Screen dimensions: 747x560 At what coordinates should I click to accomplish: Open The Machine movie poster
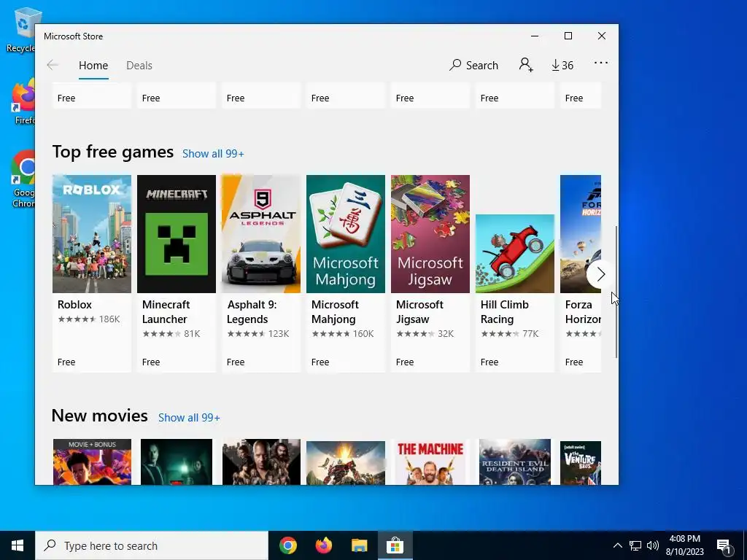click(x=430, y=463)
